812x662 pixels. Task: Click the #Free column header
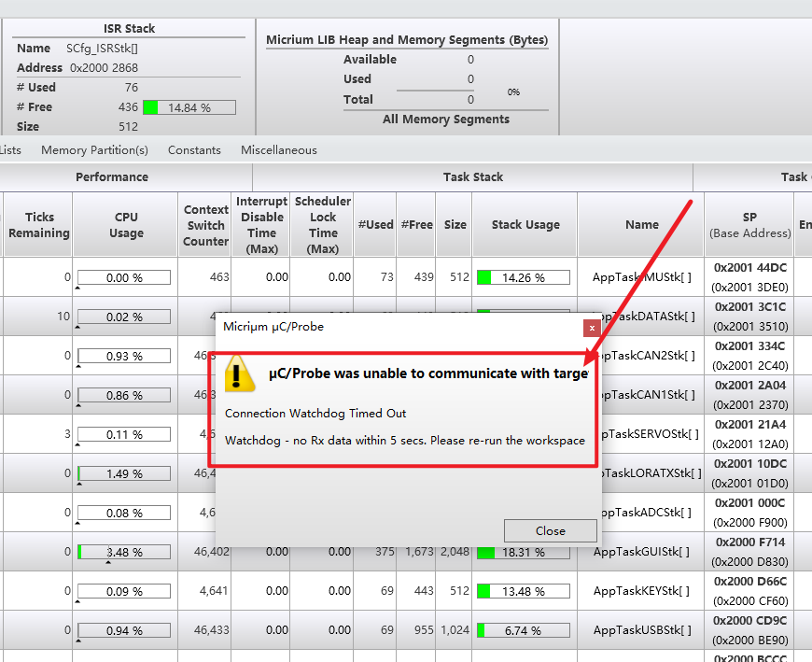[416, 225]
